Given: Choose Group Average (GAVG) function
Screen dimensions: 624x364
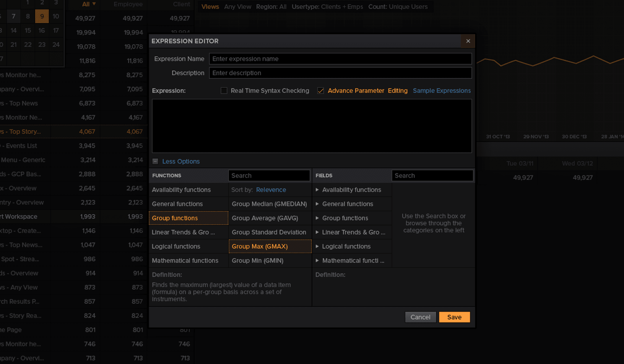Looking at the screenshot, I should click(265, 218).
